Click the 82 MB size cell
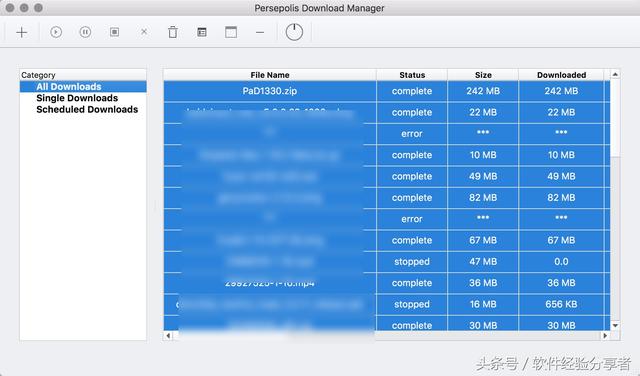The height and width of the screenshot is (376, 640). (x=483, y=198)
